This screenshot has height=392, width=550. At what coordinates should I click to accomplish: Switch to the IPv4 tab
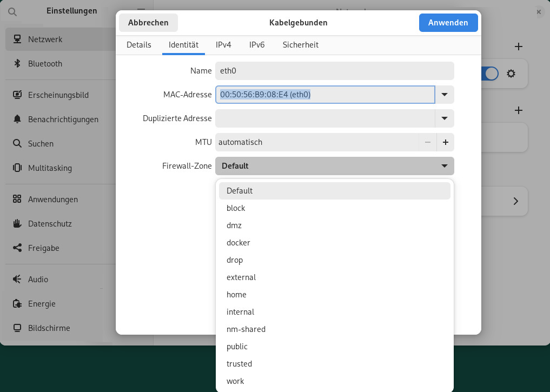(x=223, y=45)
